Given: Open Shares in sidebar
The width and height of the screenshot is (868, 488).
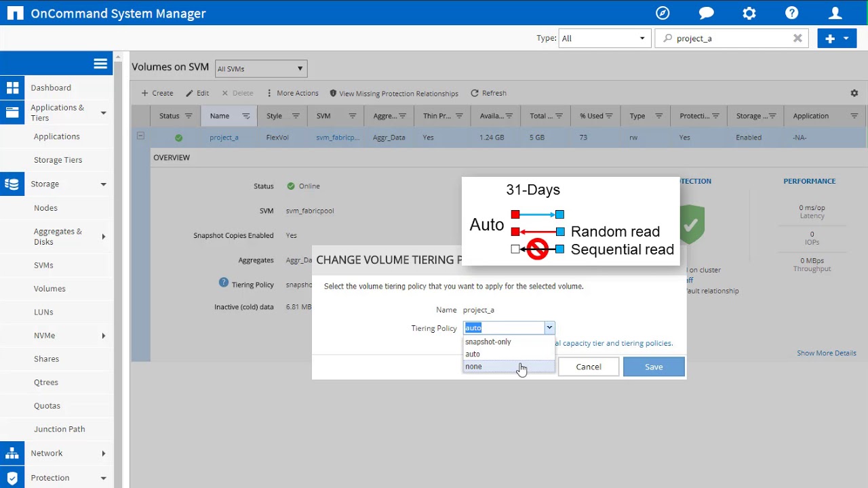Looking at the screenshot, I should point(46,359).
